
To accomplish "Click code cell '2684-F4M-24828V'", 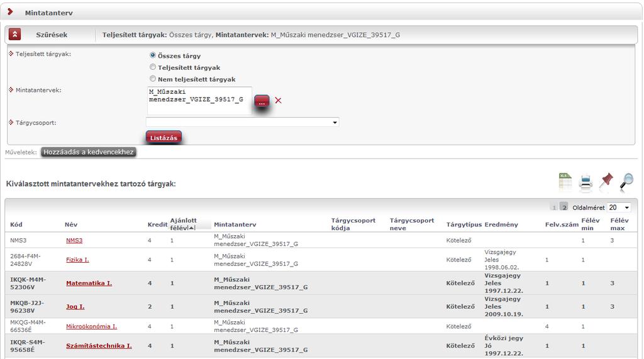I will pos(25,260).
